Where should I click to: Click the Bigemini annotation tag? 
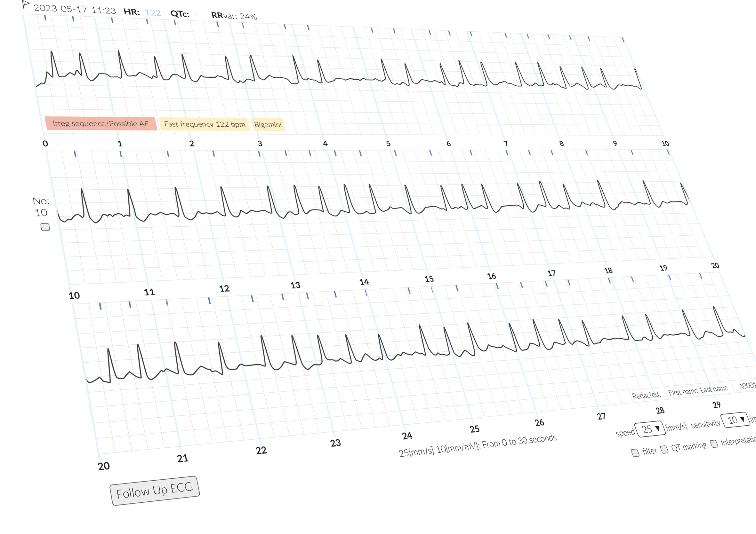pyautogui.click(x=268, y=125)
